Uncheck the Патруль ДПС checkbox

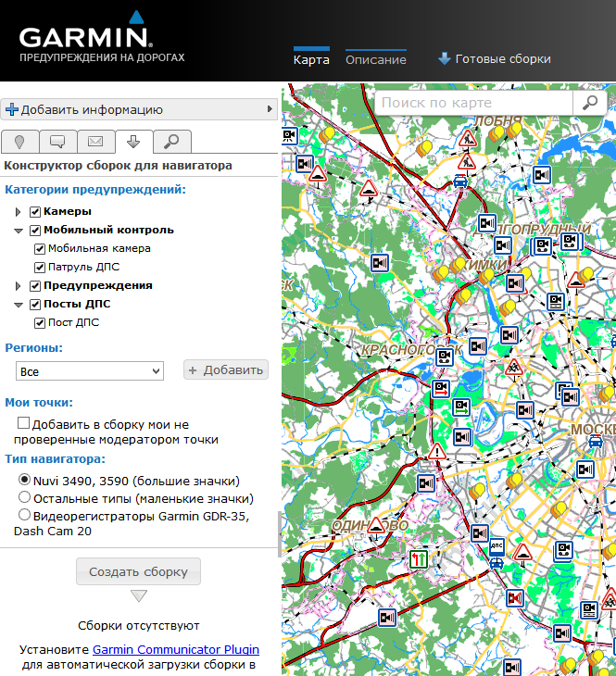coord(40,268)
